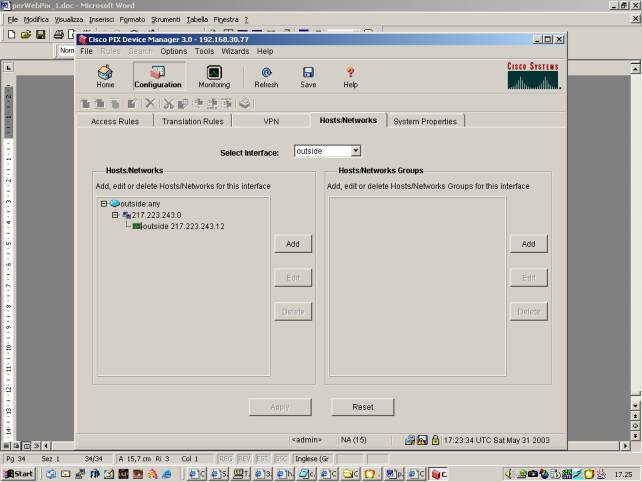The image size is (642, 482).
Task: Click Delete in the Hosts/Networks Groups panel
Action: 529,311
